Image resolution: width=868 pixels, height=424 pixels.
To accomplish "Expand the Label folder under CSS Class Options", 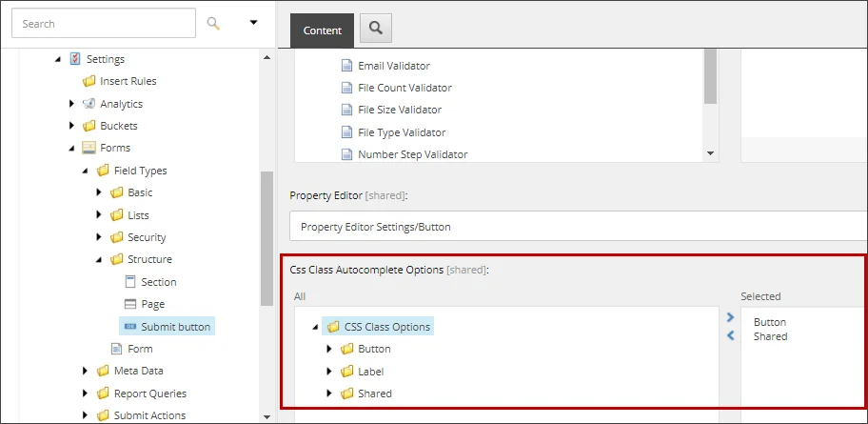I will click(329, 371).
